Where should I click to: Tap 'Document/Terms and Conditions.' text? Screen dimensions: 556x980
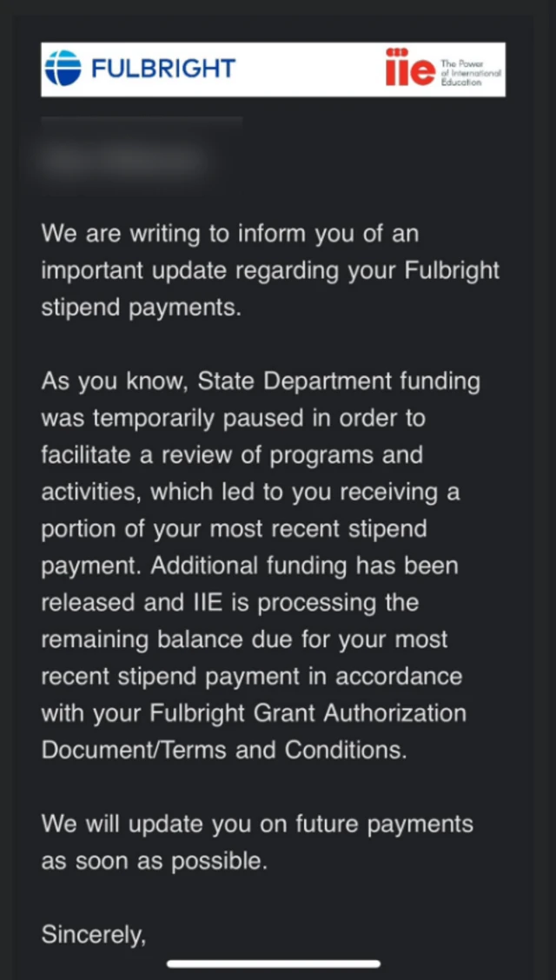pyautogui.click(x=223, y=750)
